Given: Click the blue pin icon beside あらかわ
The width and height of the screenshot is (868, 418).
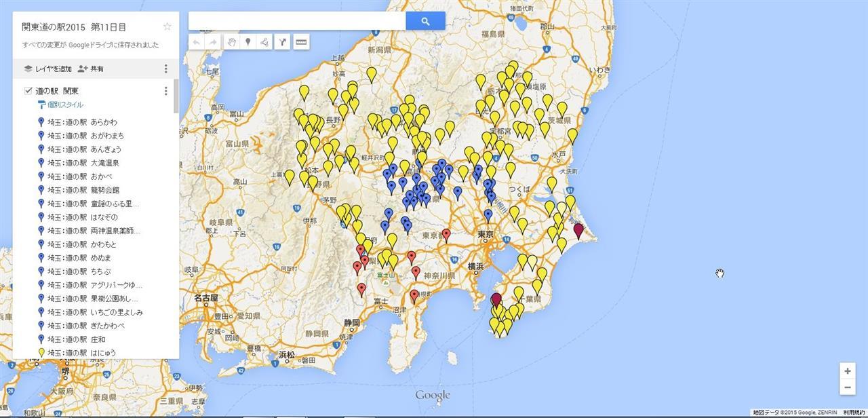Looking at the screenshot, I should [41, 122].
